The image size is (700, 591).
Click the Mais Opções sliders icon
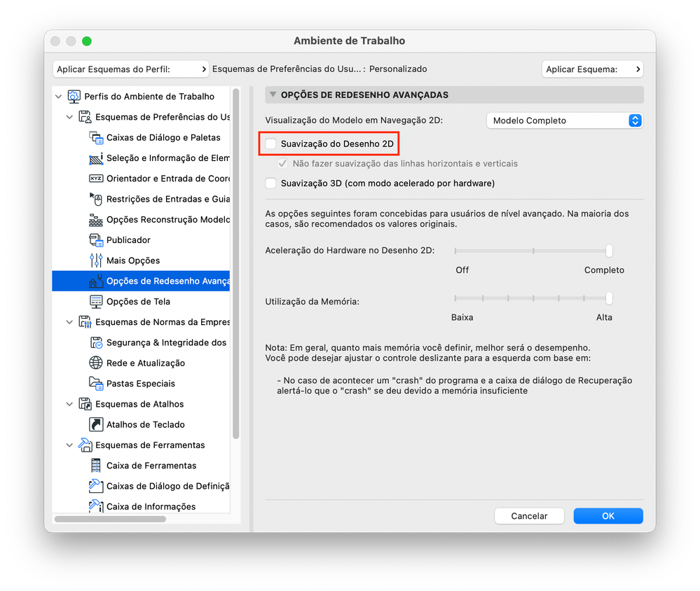point(96,260)
